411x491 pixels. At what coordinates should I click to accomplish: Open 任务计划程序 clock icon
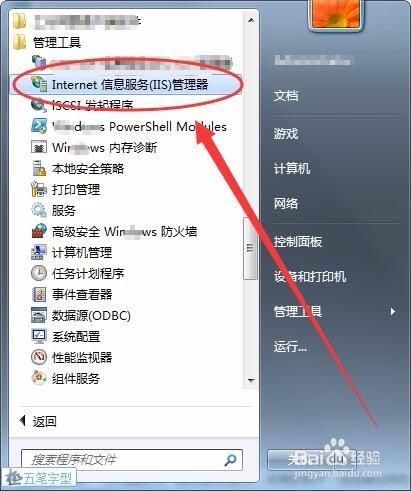click(x=39, y=273)
